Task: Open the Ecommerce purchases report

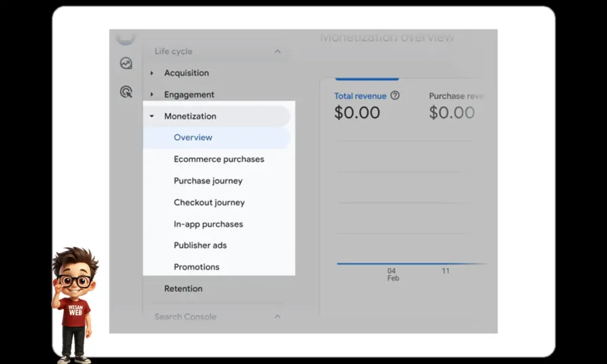Action: coord(219,159)
